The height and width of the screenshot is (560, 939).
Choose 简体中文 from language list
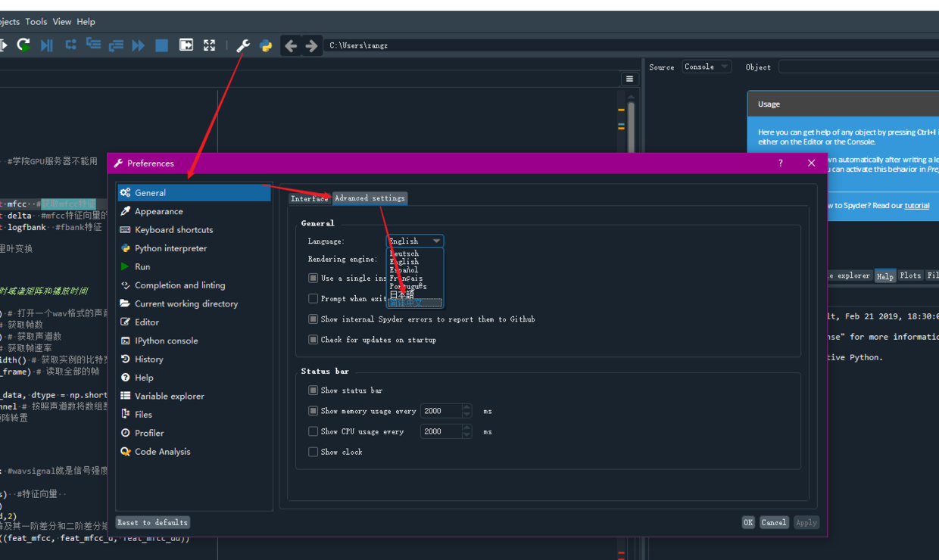pyautogui.click(x=414, y=303)
